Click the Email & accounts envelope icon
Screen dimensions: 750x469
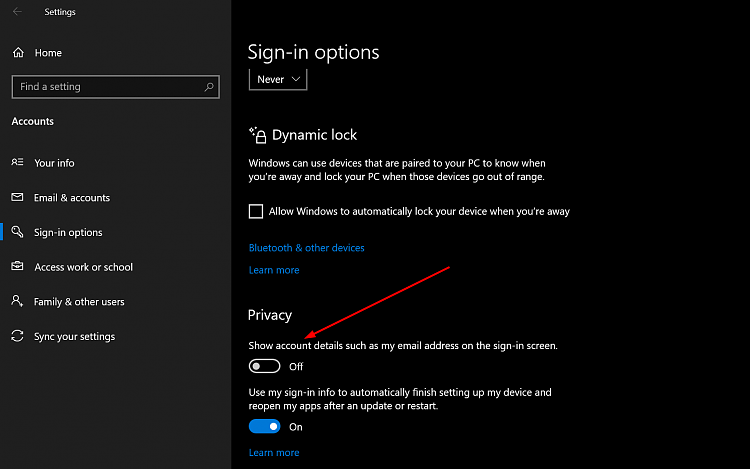[x=17, y=197]
